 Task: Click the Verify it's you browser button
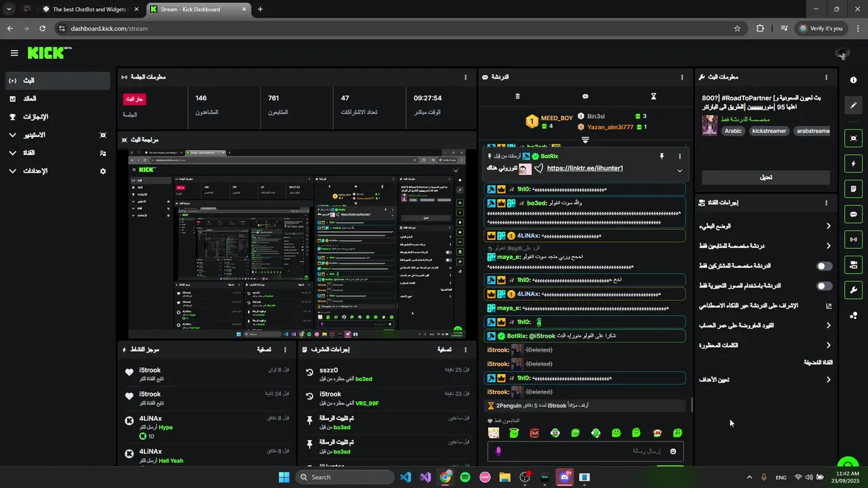pos(821,28)
